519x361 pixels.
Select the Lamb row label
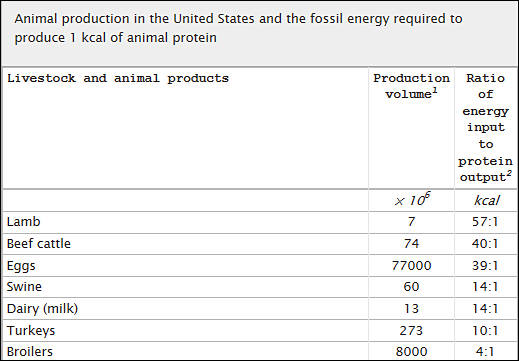pyautogui.click(x=24, y=222)
